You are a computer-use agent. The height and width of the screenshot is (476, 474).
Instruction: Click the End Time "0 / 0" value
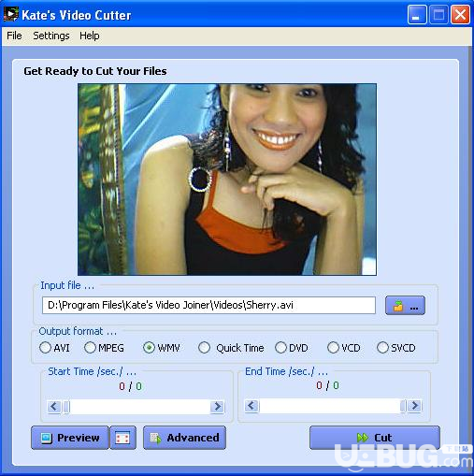point(327,385)
